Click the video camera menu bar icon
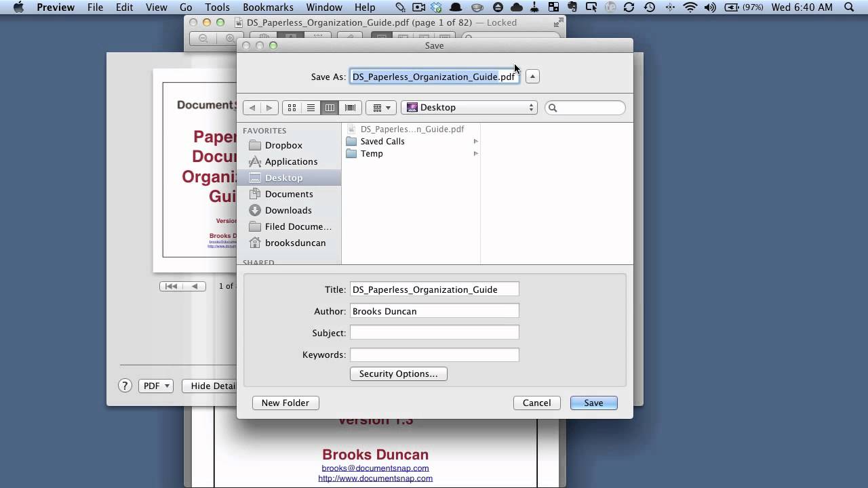The height and width of the screenshot is (488, 868). (419, 7)
